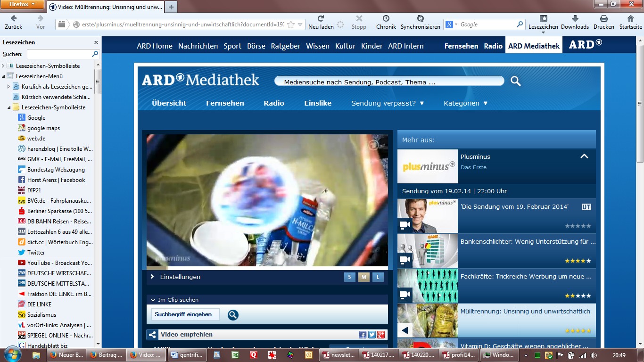The image size is (644, 362).
Task: Open Bankenschlichter video link
Action: [528, 242]
